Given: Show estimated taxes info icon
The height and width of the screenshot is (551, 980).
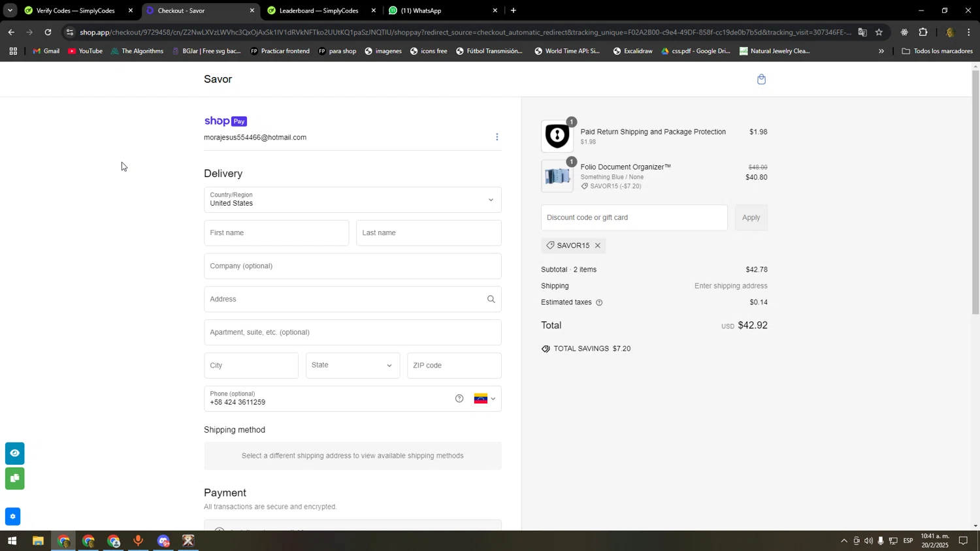Looking at the screenshot, I should (x=599, y=302).
